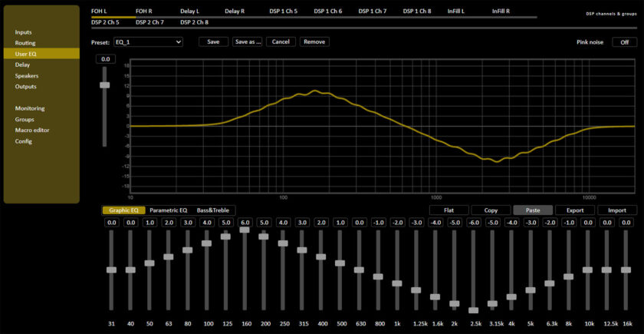Click the 160 Hz band slider handle

[245, 230]
